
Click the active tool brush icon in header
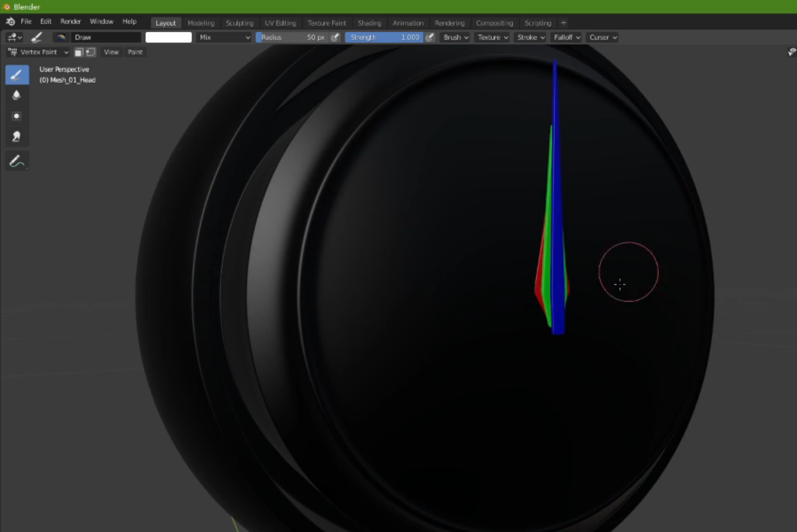[37, 37]
